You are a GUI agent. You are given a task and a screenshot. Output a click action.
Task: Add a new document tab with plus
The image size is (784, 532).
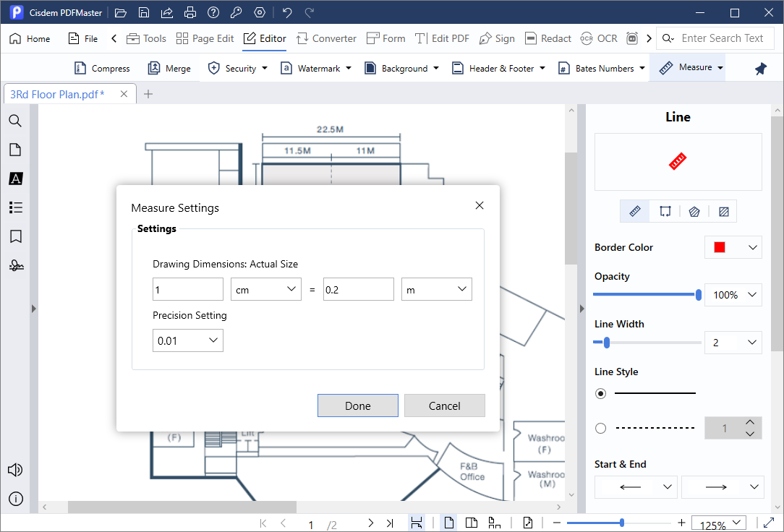(148, 94)
